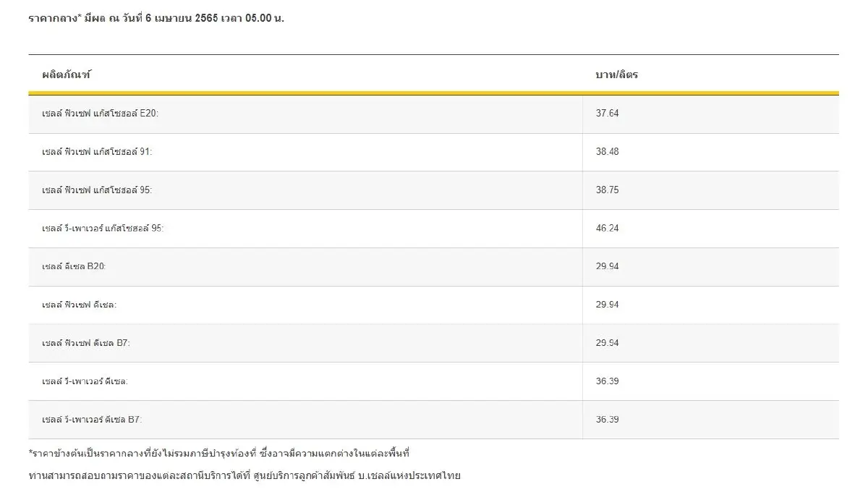Viewport: 868px width, 500px height.
Task: Select row 'เชลล์ ฟิวเซฟ แก๊สโซฮอล์ E20:'
Action: [x=434, y=114]
